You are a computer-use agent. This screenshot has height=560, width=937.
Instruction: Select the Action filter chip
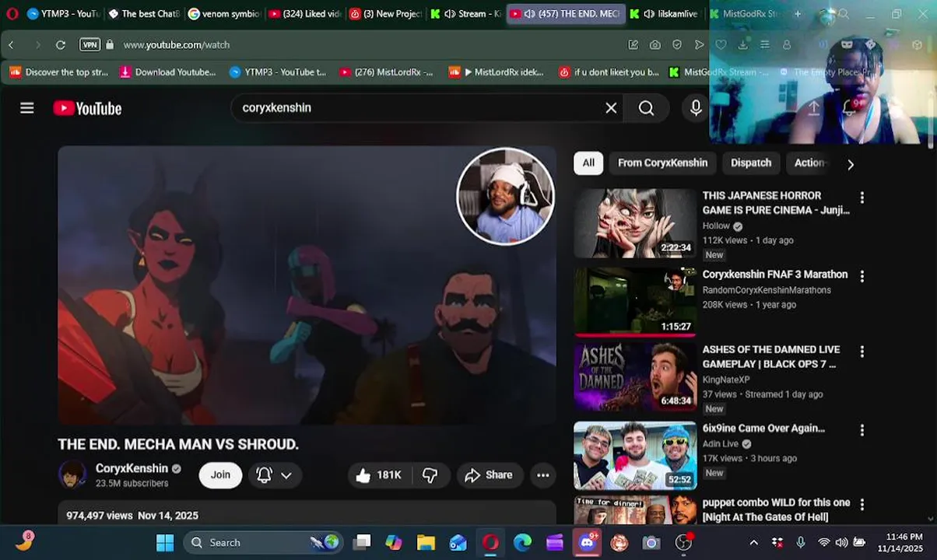809,163
